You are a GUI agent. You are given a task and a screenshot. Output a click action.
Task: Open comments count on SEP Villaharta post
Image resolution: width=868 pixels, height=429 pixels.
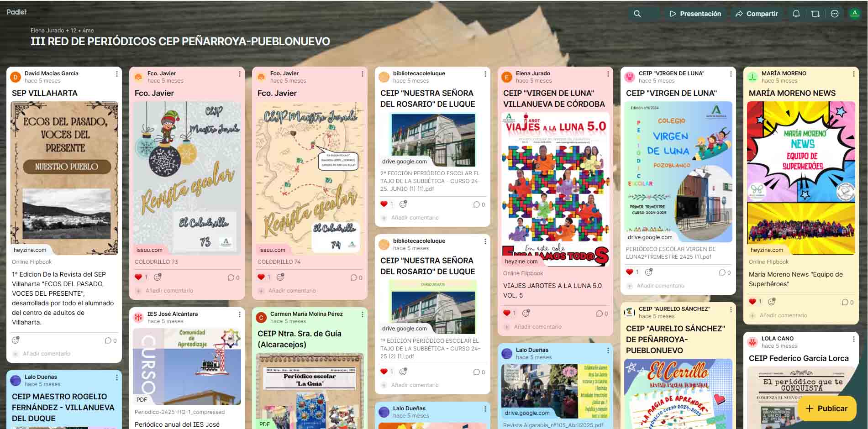(x=110, y=340)
